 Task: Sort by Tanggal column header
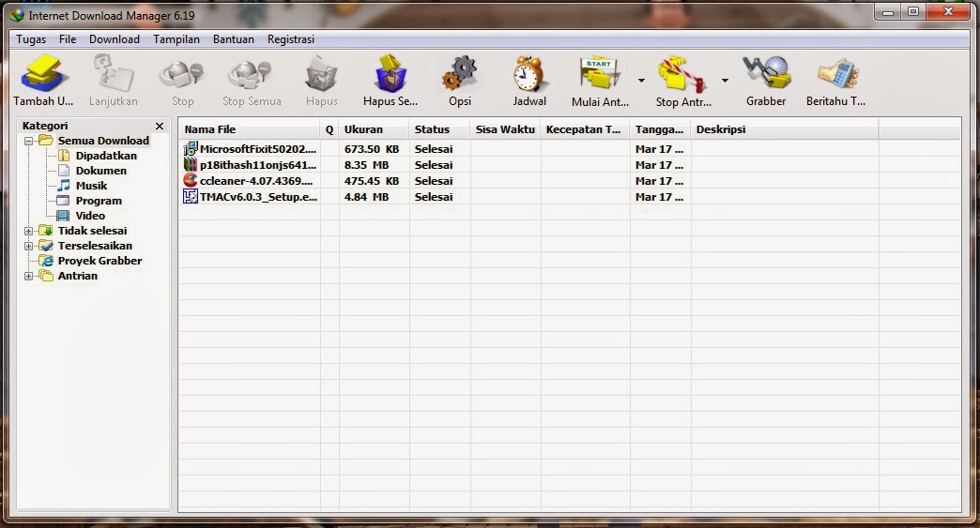(x=660, y=129)
